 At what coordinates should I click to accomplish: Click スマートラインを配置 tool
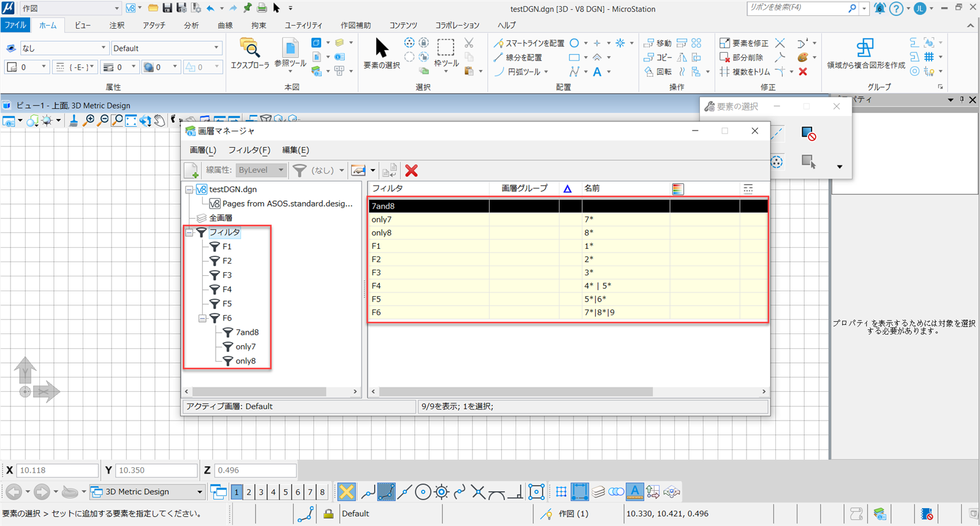point(529,44)
